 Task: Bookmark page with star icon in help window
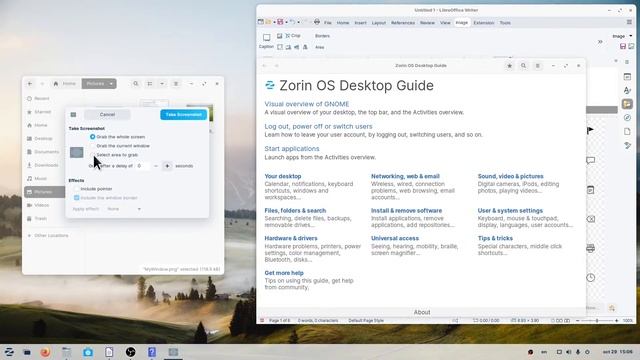tap(509, 66)
